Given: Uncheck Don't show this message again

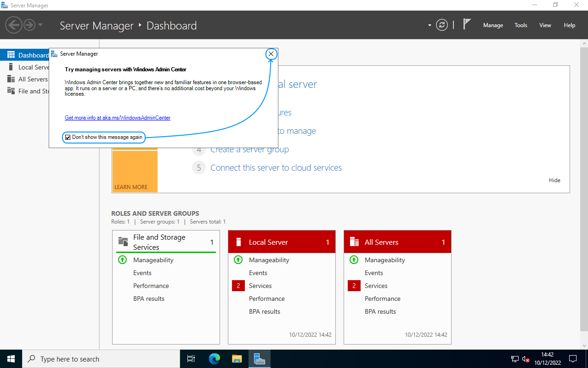Looking at the screenshot, I should pos(68,137).
